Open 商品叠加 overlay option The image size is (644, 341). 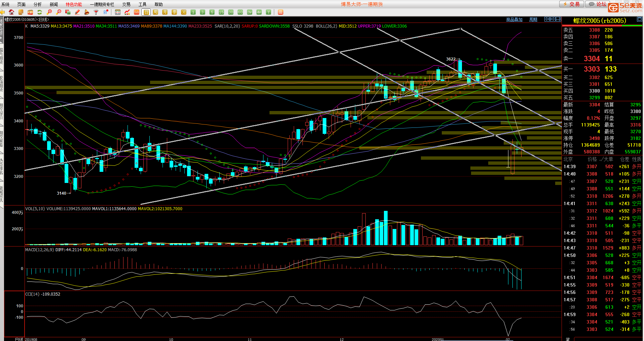click(514, 20)
